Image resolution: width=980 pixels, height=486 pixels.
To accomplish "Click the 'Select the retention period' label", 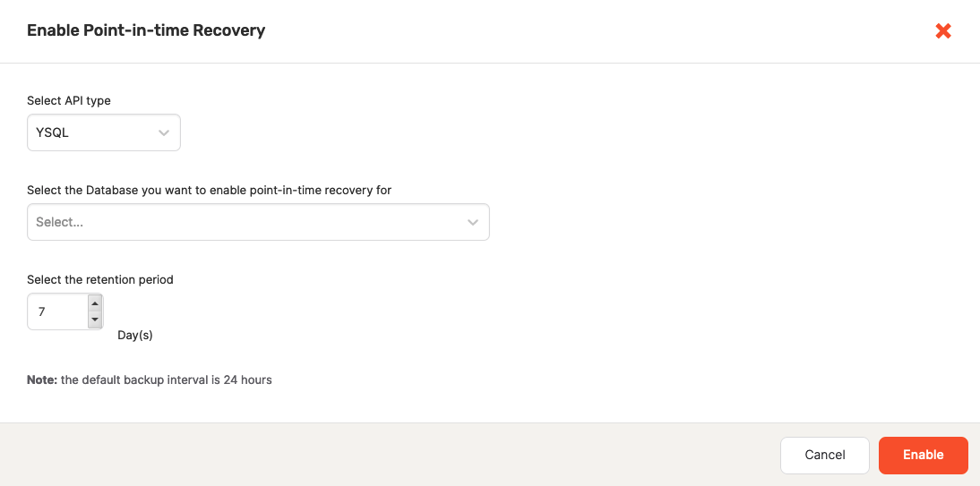I will coord(100,279).
